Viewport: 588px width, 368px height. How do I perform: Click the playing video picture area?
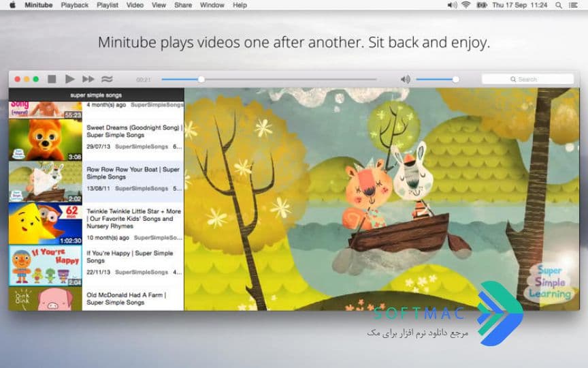click(x=382, y=200)
